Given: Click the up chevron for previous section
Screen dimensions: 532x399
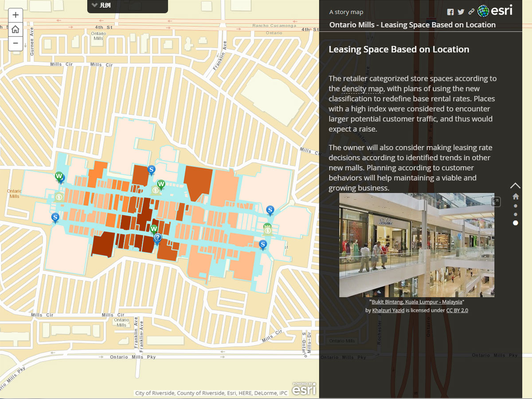Looking at the screenshot, I should (515, 185).
